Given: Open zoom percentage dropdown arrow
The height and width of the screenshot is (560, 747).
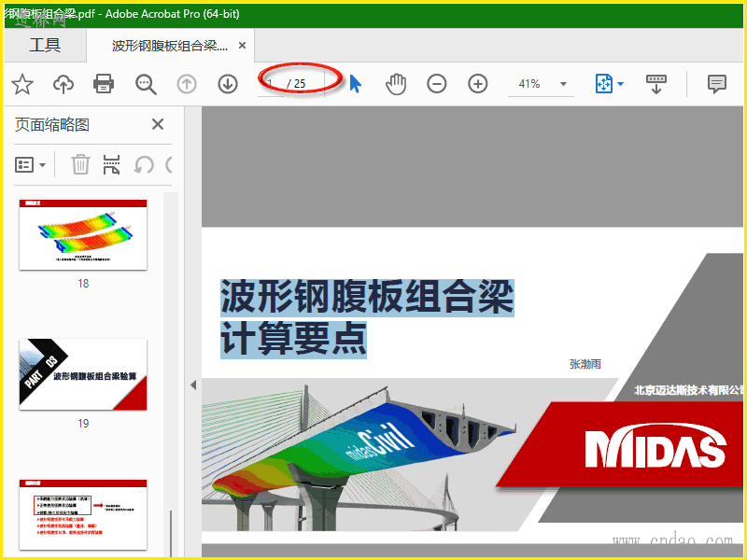Looking at the screenshot, I should click(563, 84).
